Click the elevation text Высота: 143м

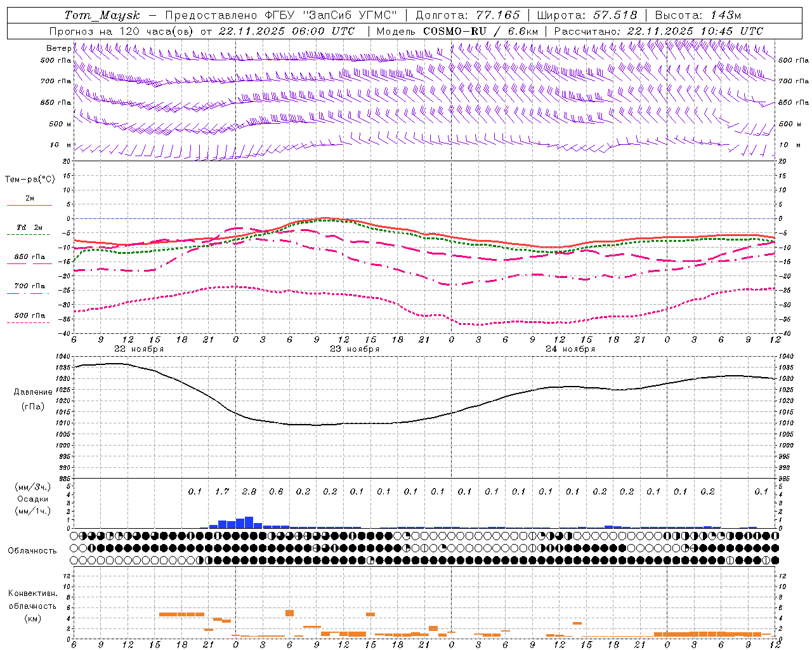[x=698, y=15]
